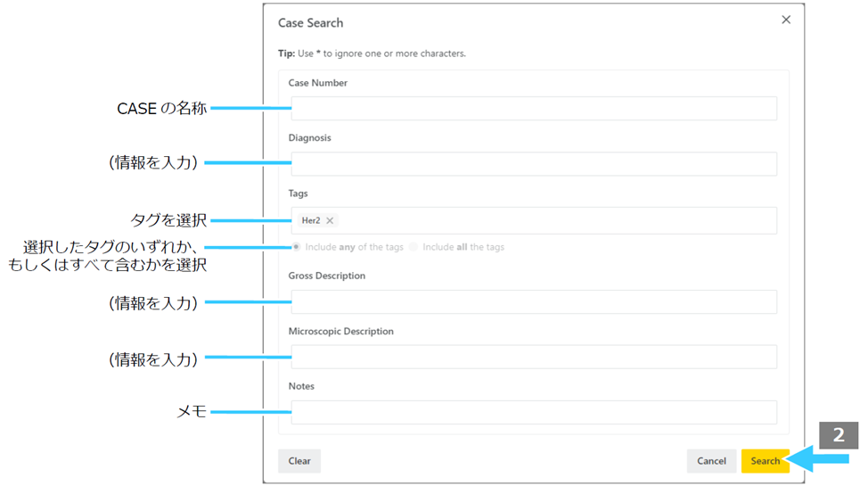Click the Tip text about wildcard
This screenshot has height=486, width=868.
372,54
